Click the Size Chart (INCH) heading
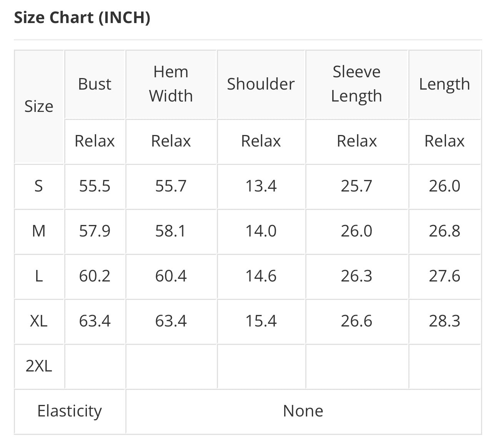This screenshot has height=448, width=496. [x=82, y=18]
